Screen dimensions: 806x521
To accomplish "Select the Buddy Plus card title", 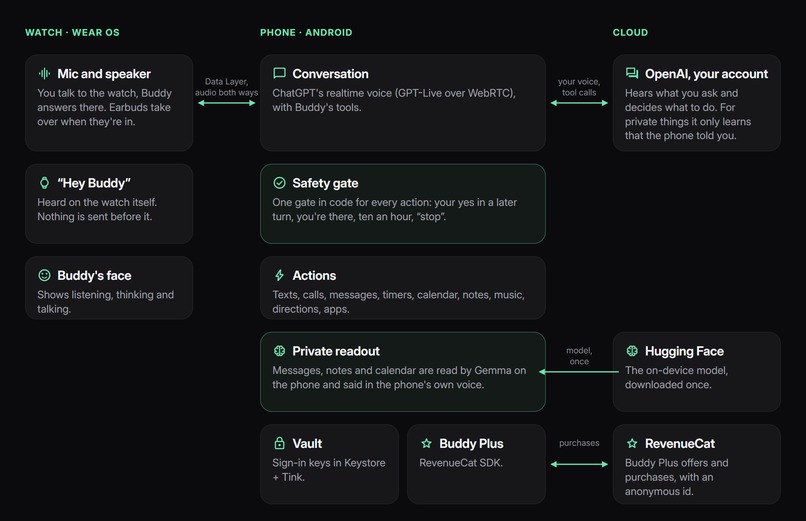I will pos(471,444).
